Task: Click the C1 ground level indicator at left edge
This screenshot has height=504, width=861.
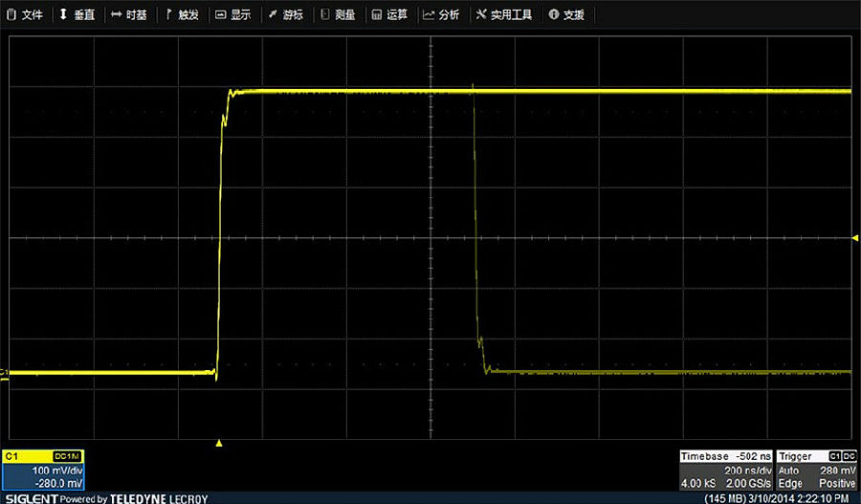Action: coord(4,372)
